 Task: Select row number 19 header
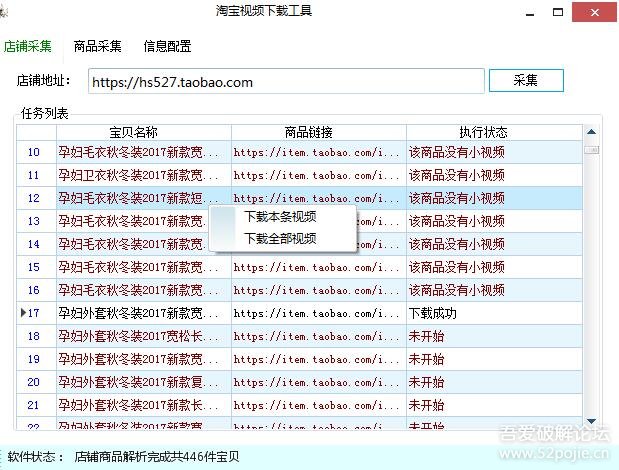(36, 359)
